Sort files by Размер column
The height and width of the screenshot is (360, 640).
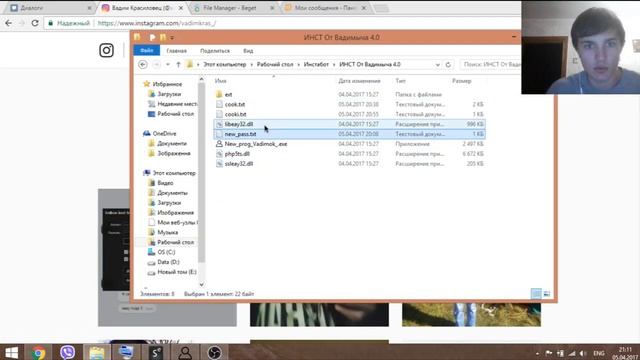(x=462, y=81)
